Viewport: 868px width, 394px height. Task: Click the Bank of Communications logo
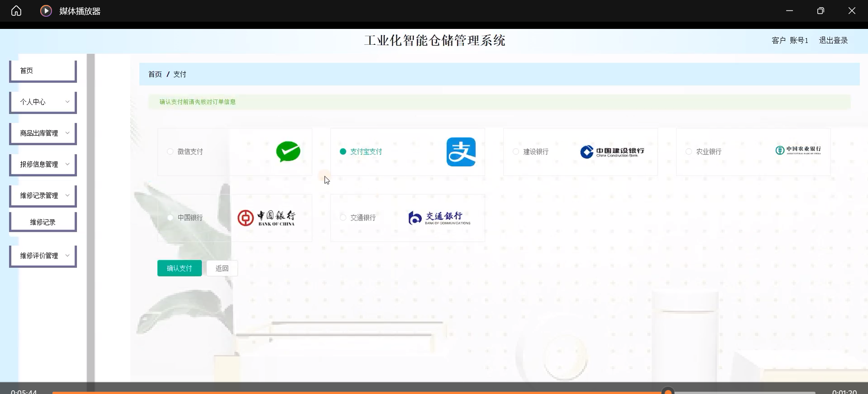(439, 218)
